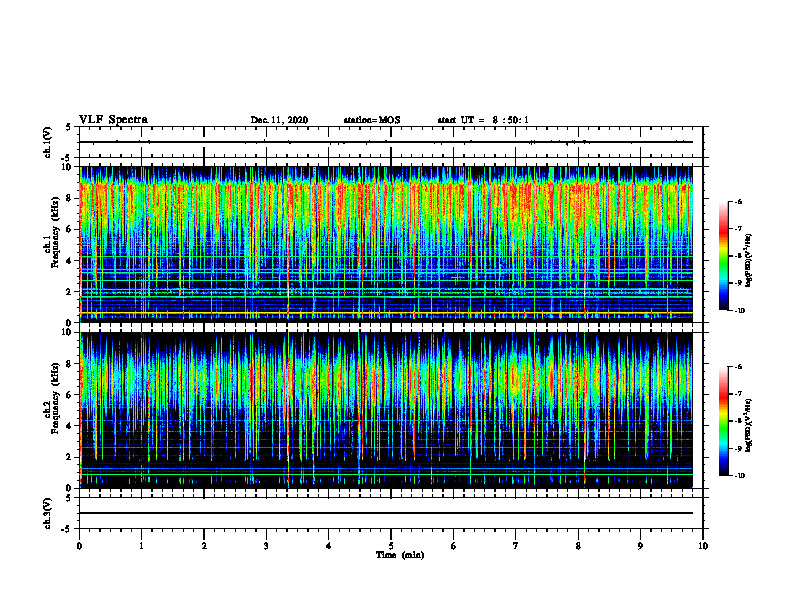Click the "-10" label on ch.2 color bar
The height and width of the screenshot is (612, 792).
[x=739, y=476]
